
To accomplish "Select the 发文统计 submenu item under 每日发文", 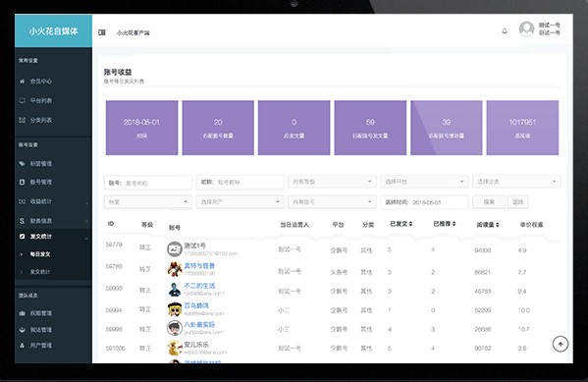I will click(x=40, y=272).
